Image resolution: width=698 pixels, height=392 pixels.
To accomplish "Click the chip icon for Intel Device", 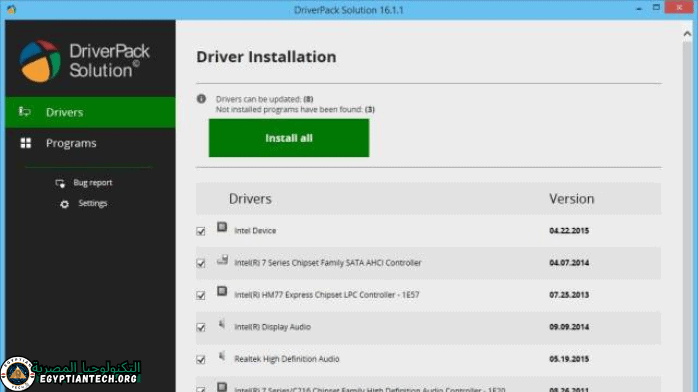I will click(222, 227).
